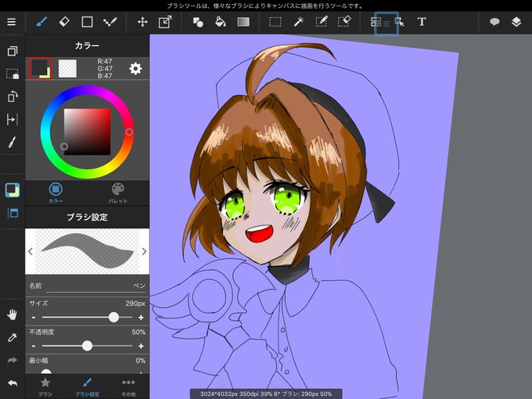532x399 pixels.
Task: Open the speech bubble comment icon
Action: [494, 22]
